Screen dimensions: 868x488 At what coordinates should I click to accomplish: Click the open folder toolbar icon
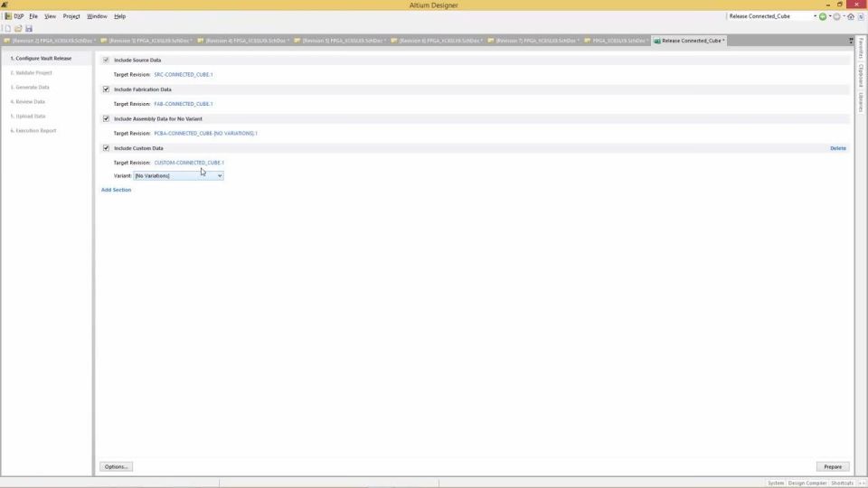[18, 28]
